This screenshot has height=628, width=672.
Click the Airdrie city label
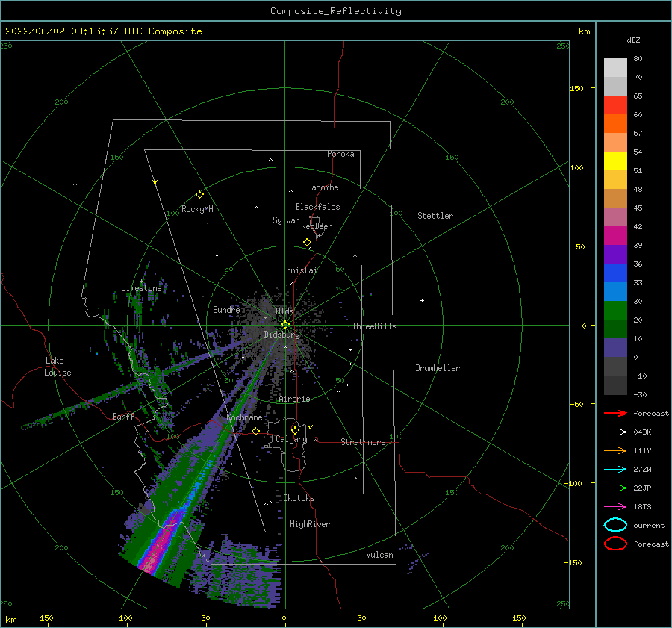(294, 399)
